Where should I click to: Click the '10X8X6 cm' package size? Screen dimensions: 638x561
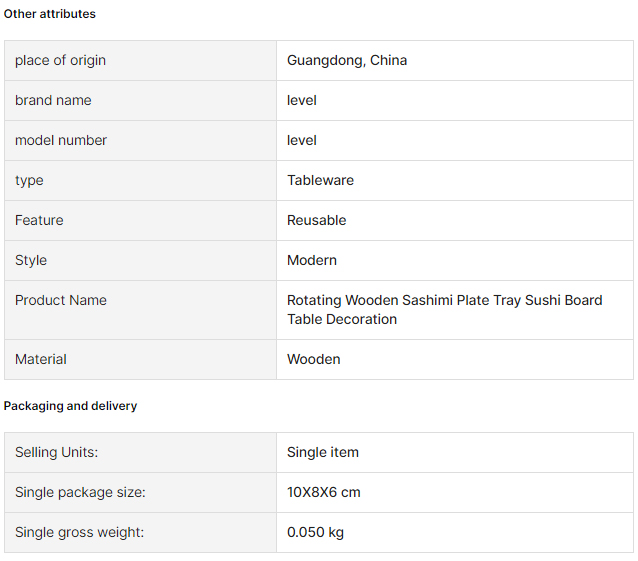pos(323,492)
